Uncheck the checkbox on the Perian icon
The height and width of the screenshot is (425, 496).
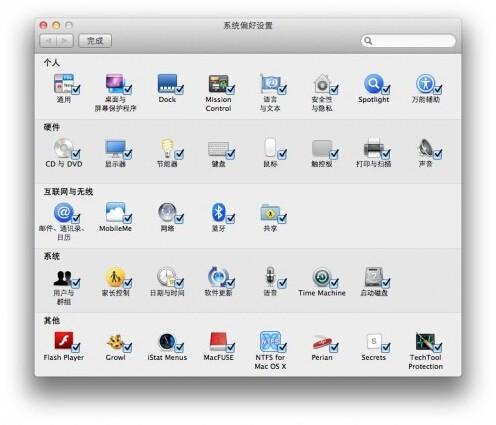pyautogui.click(x=334, y=348)
